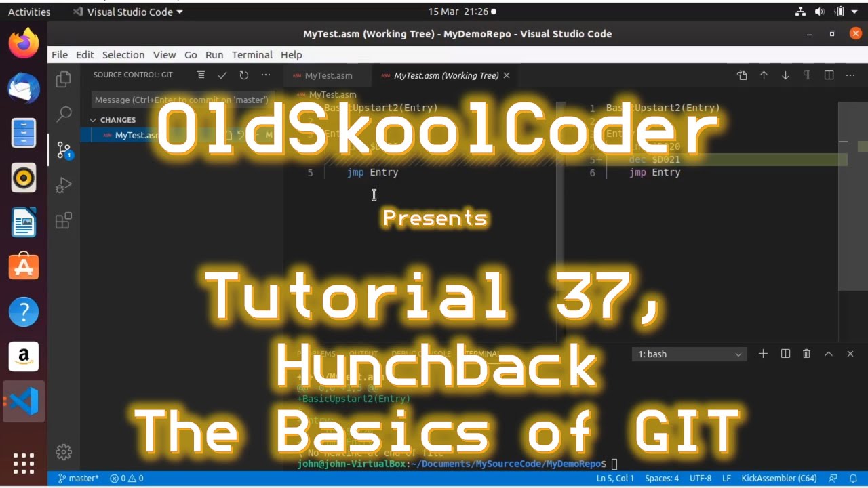Open the Selection menu
The width and height of the screenshot is (868, 488).
pyautogui.click(x=123, y=55)
